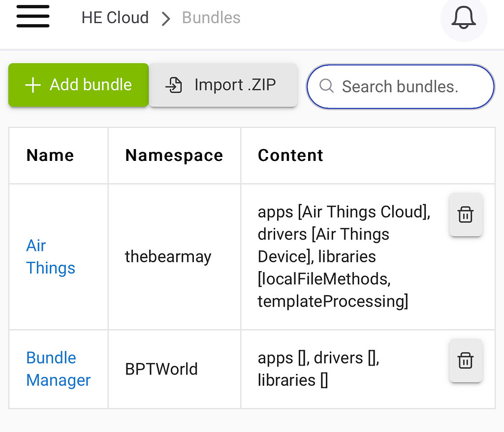Click the magnifying glass in the search field
The image size is (504, 432).
coord(326,87)
